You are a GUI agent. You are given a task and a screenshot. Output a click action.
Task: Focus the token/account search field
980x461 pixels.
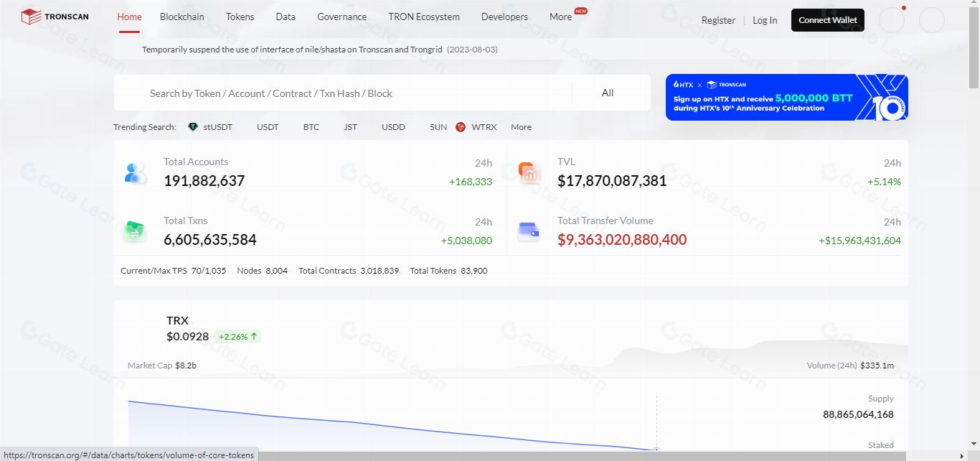click(x=344, y=93)
